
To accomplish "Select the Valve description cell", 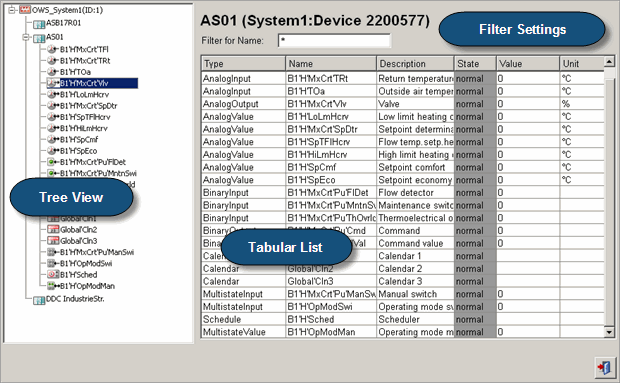I will tap(415, 104).
